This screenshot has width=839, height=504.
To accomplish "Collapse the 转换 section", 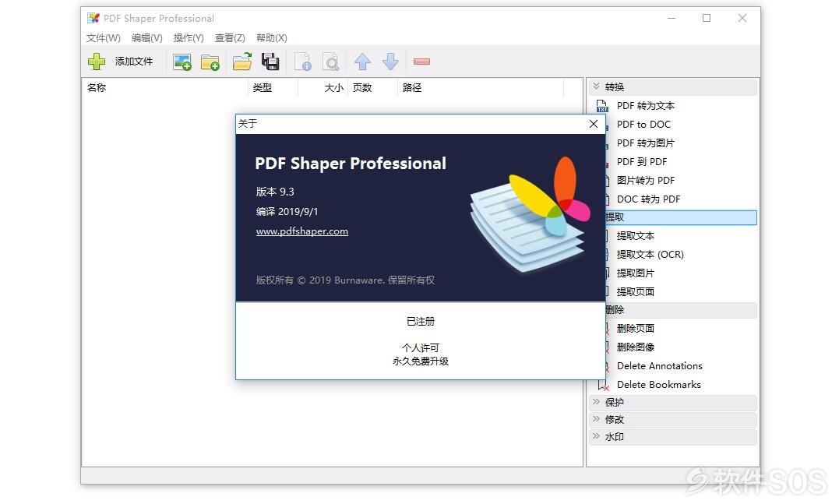I will pyautogui.click(x=673, y=87).
